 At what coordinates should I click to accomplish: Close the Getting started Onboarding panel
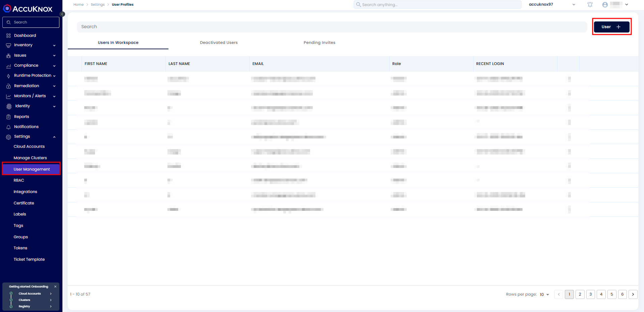tap(55, 287)
